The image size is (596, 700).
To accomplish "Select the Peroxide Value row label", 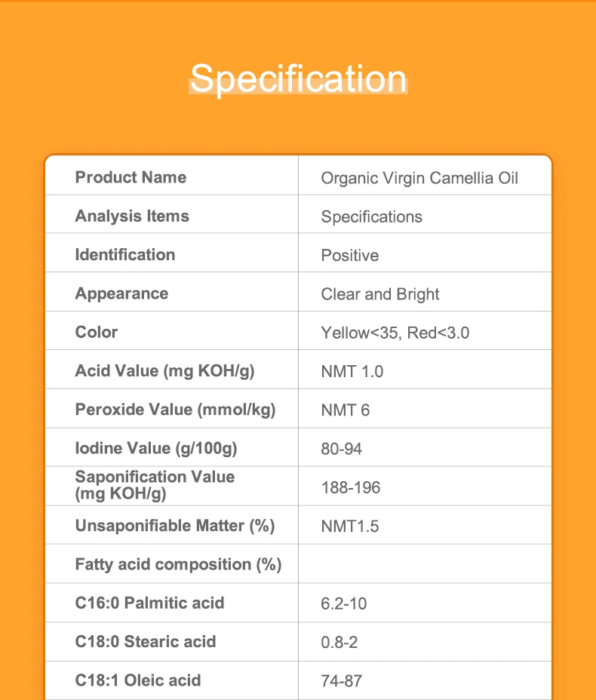I will pyautogui.click(x=175, y=410).
